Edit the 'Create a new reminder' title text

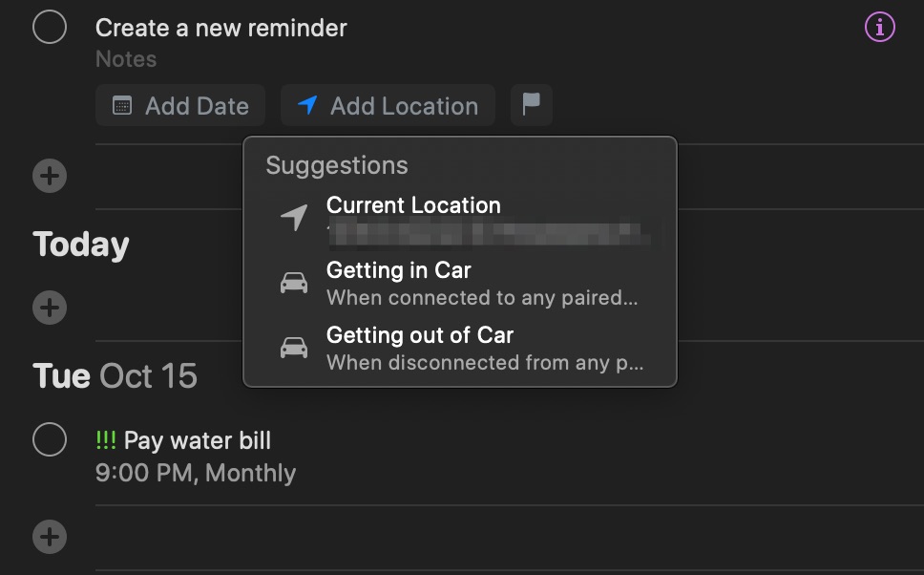coord(220,28)
